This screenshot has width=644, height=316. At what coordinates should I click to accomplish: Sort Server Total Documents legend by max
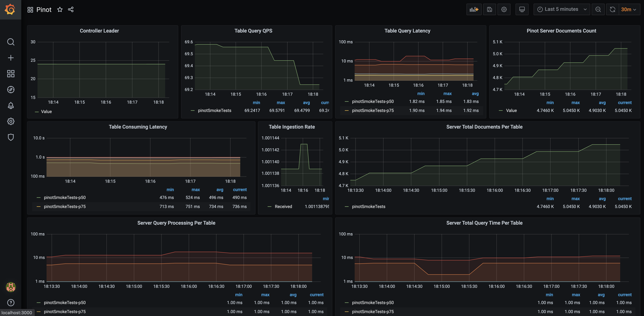coord(575,199)
